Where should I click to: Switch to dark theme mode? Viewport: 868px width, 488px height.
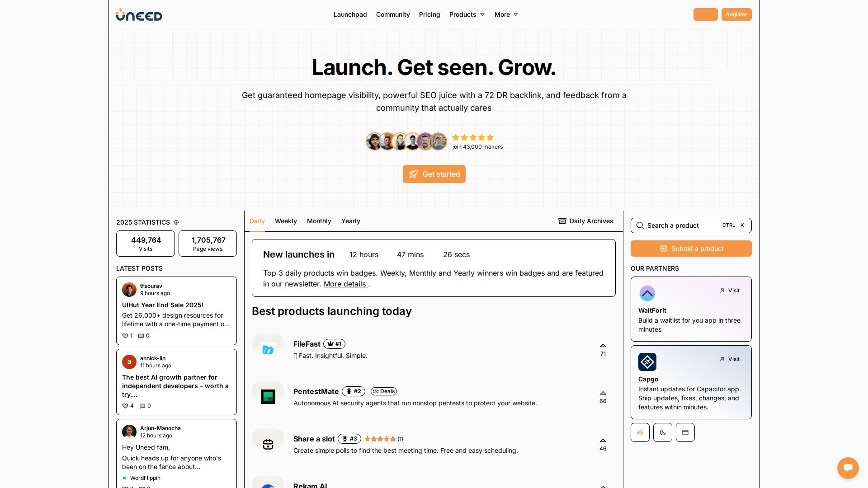point(662,432)
